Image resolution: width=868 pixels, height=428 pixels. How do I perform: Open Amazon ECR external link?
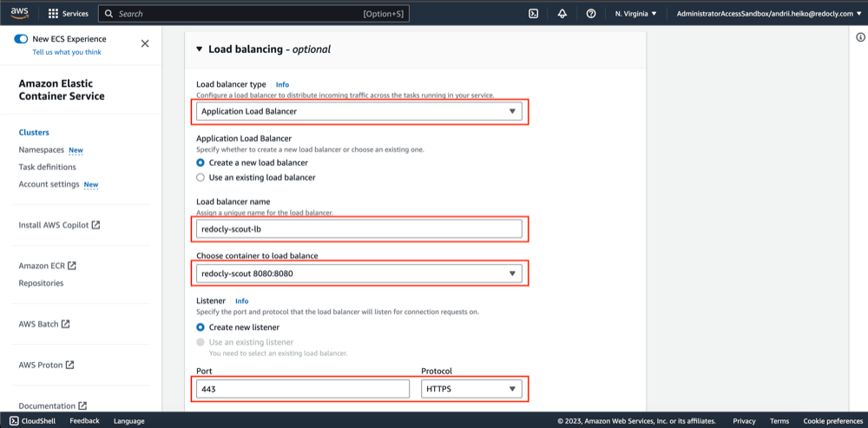47,266
